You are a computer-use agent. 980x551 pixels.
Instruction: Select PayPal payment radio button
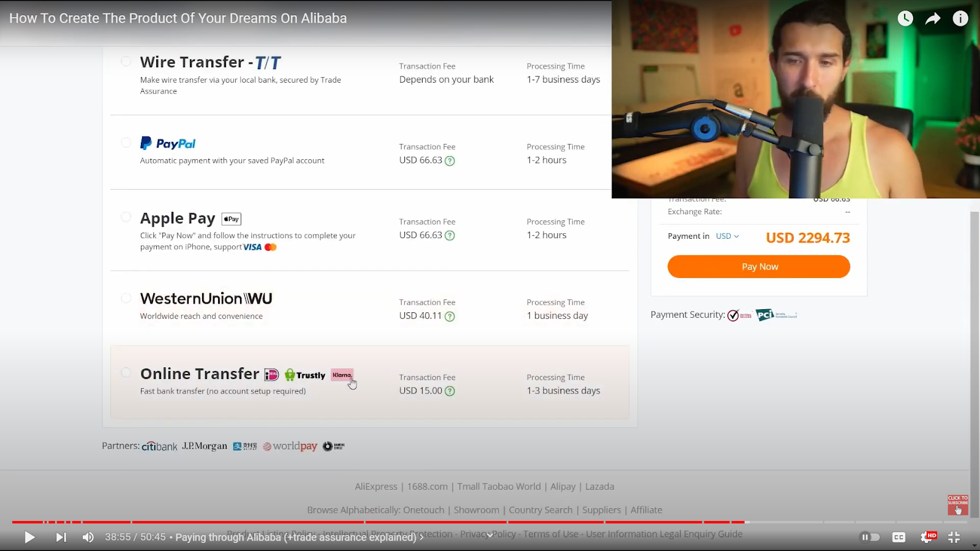tap(126, 142)
